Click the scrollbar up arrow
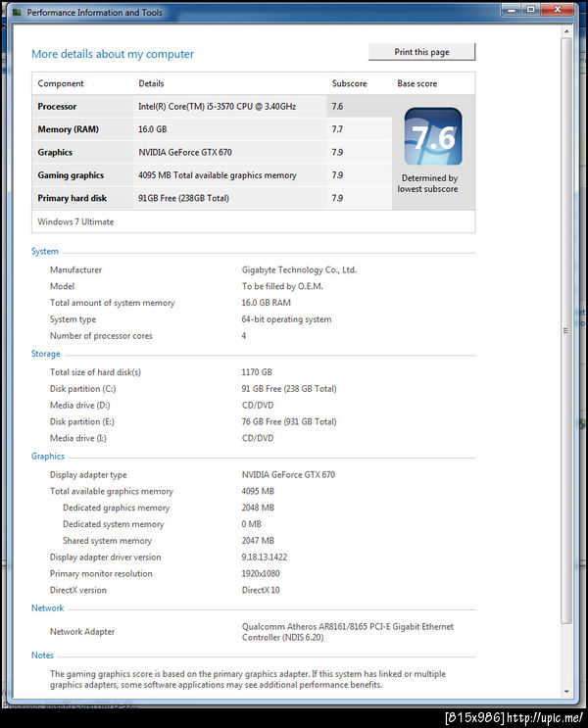 tap(566, 31)
